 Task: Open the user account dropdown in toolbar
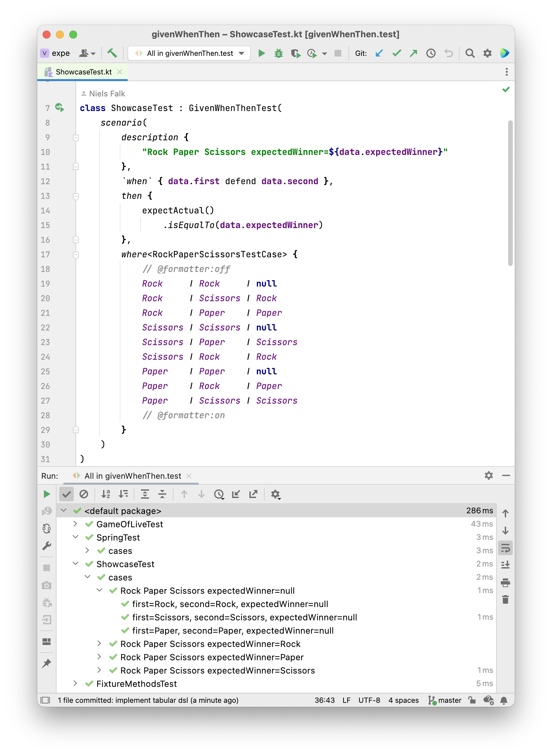tap(87, 53)
